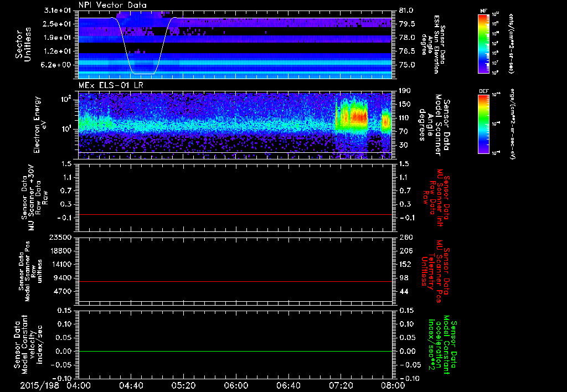Screen dimensions: 567x392
Task: Click the 2.5e+01 sector tick label
Action: click(57, 24)
